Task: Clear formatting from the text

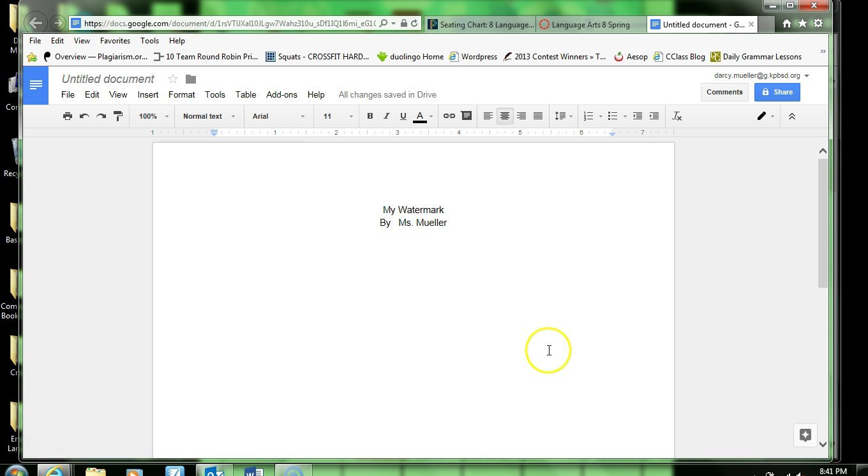Action: (x=678, y=116)
